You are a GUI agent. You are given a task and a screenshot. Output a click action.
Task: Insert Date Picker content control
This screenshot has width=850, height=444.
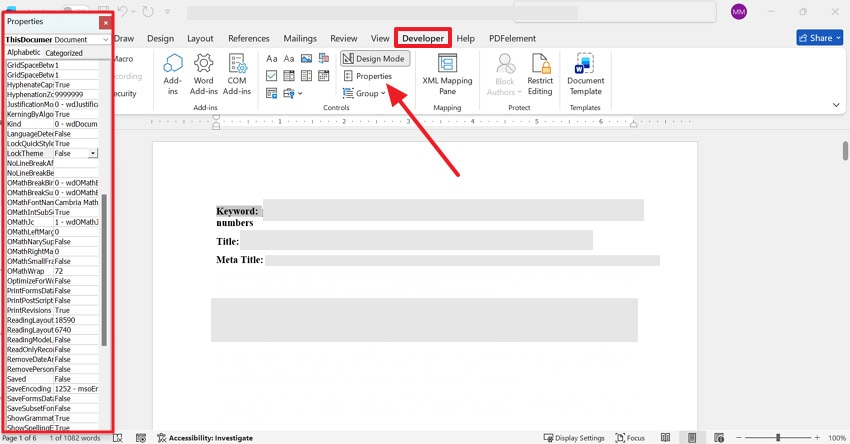pos(324,76)
